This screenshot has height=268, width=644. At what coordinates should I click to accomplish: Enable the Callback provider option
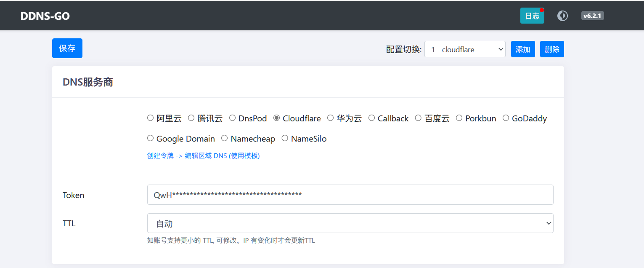(x=371, y=118)
